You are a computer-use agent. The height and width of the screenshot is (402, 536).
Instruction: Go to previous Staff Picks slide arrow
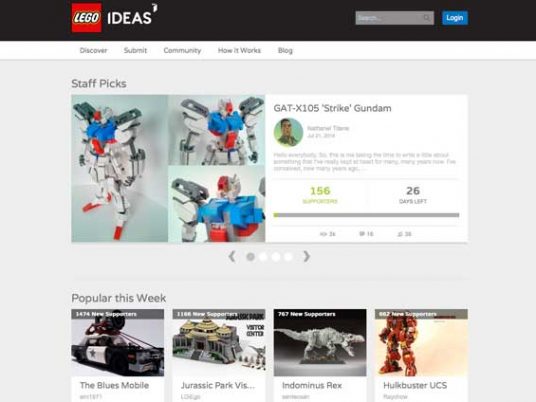pyautogui.click(x=232, y=256)
